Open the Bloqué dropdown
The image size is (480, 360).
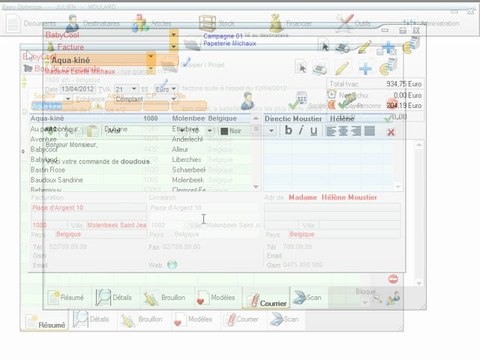[x=365, y=303]
